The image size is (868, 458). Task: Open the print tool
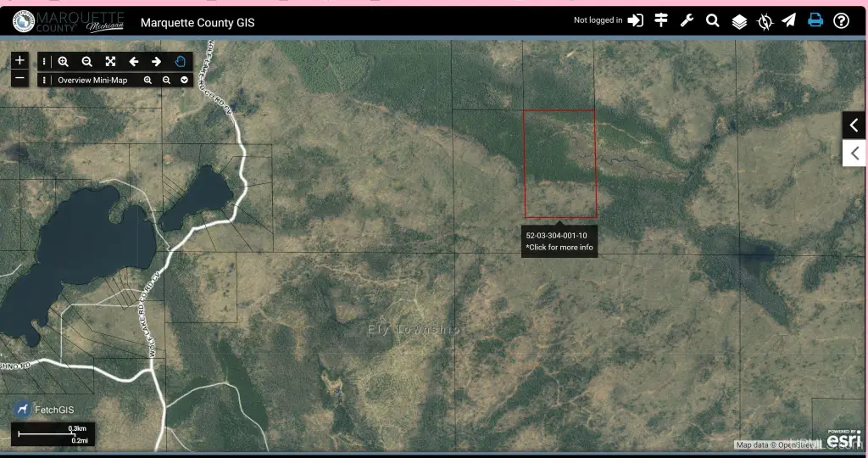pyautogui.click(x=815, y=21)
